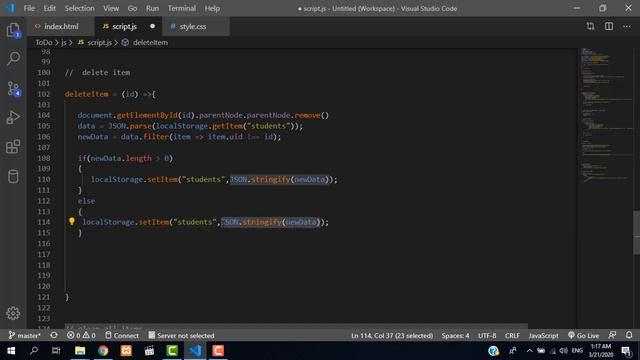This screenshot has width=640, height=360.
Task: Click the master branch indicator in status bar
Action: coord(24,336)
